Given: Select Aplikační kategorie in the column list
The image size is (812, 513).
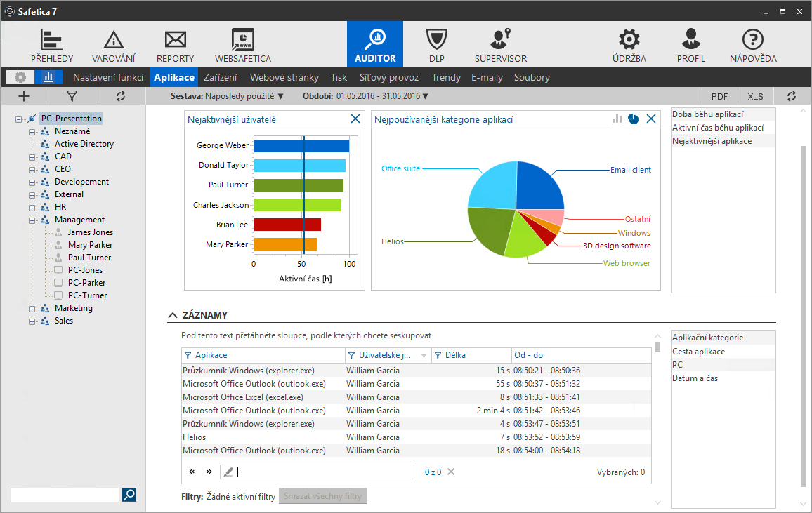Looking at the screenshot, I should pos(723,338).
